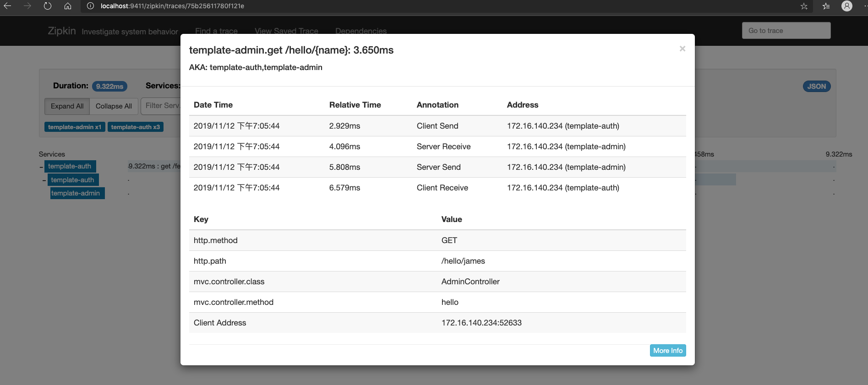Click the More Info button

668,351
